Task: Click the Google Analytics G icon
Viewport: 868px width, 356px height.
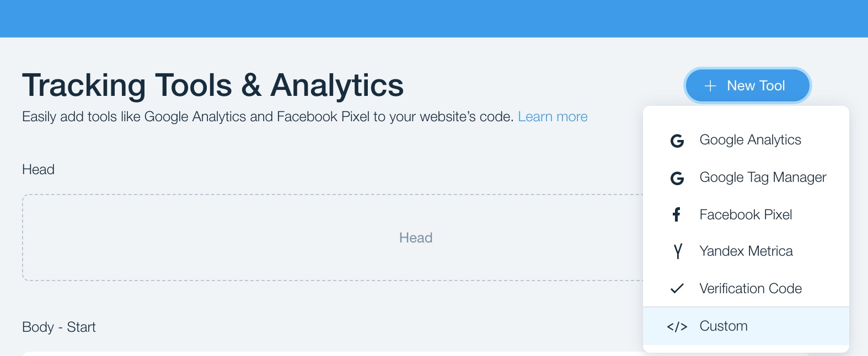Action: (x=677, y=141)
